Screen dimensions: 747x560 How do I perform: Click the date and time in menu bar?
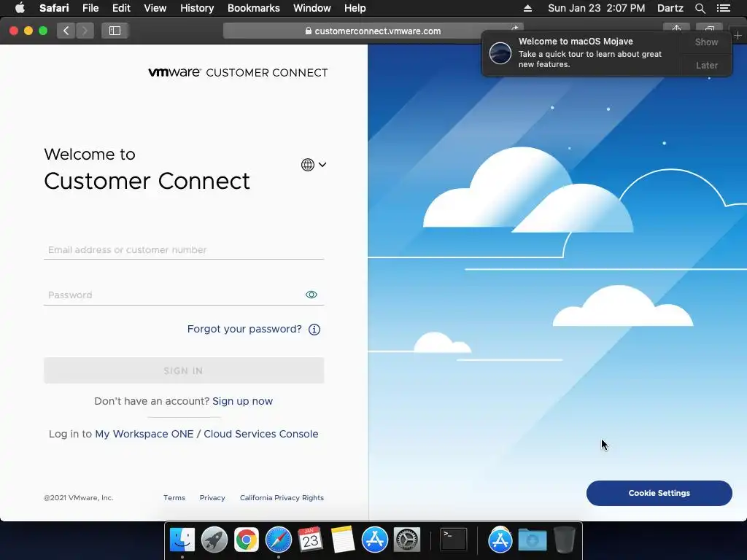point(597,8)
